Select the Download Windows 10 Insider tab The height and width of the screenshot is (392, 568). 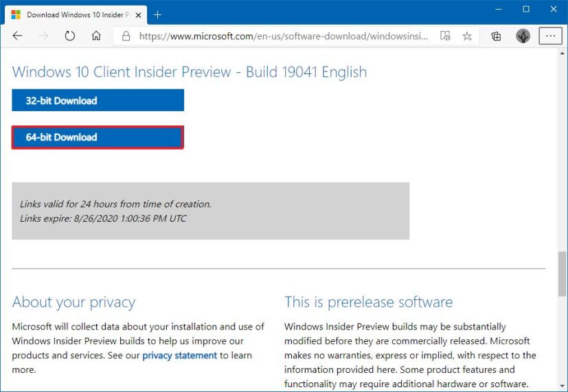[x=76, y=15]
